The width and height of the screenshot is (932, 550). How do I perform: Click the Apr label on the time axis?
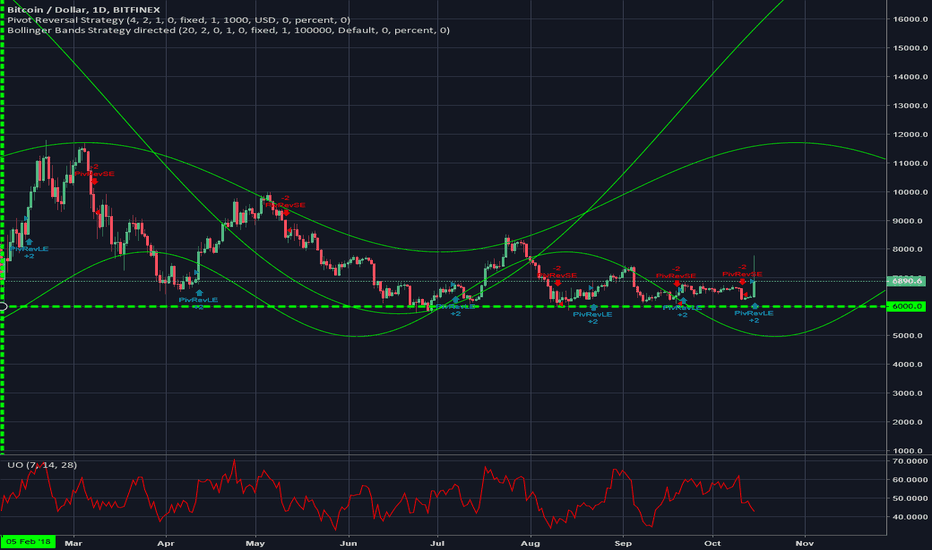point(166,543)
